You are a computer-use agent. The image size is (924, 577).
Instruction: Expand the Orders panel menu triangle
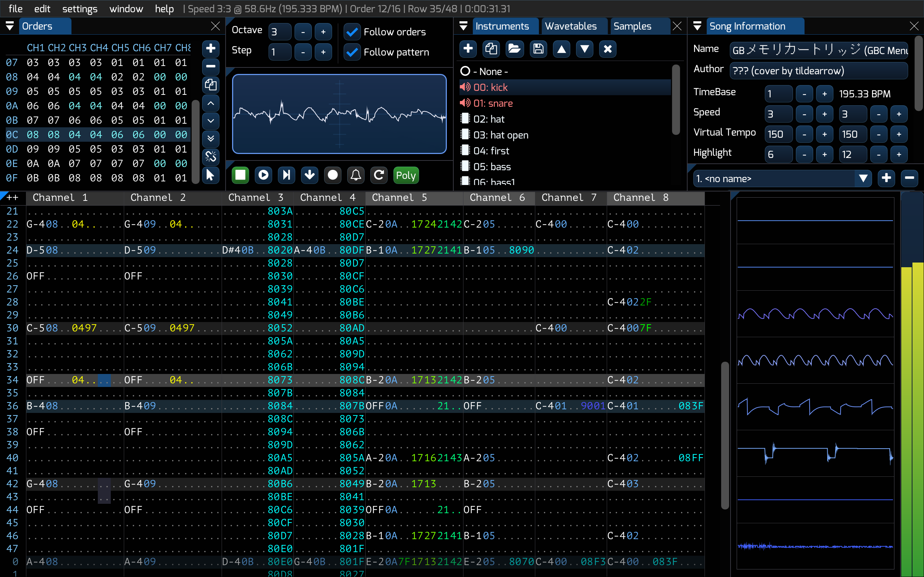tap(10, 26)
